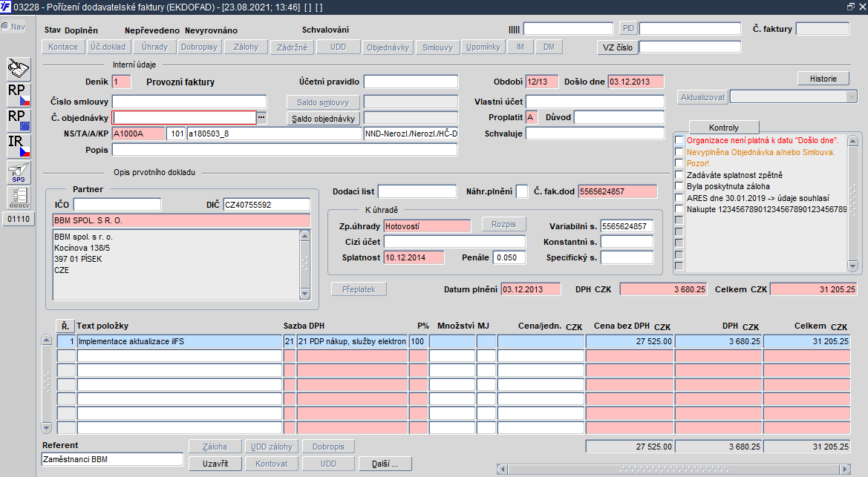Viewport: 868px width, 477px height.
Task: Open the RP EU flag icon
Action: [19, 121]
